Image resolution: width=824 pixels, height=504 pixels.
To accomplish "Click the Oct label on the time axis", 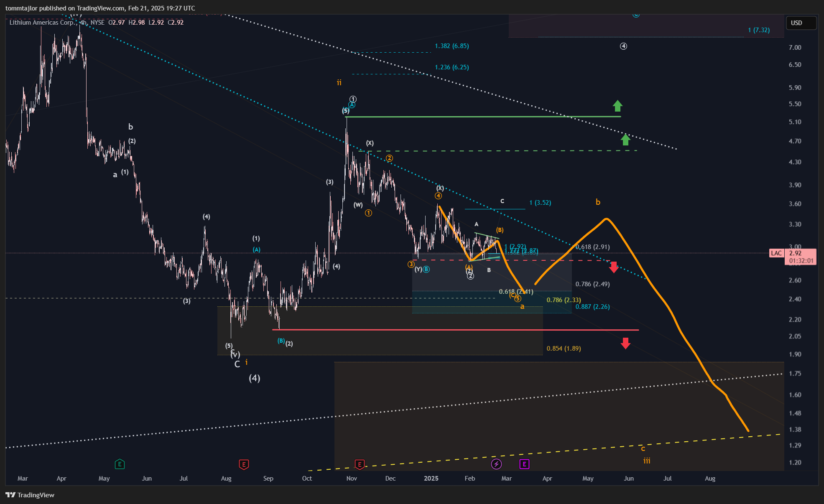I will click(x=307, y=479).
